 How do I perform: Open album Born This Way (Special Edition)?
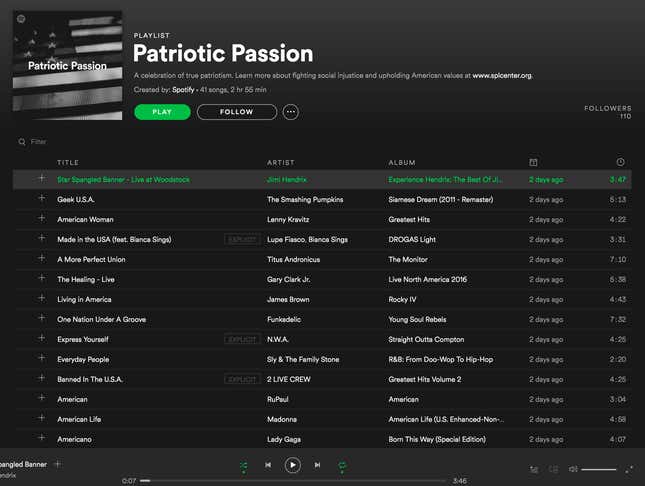pos(437,439)
